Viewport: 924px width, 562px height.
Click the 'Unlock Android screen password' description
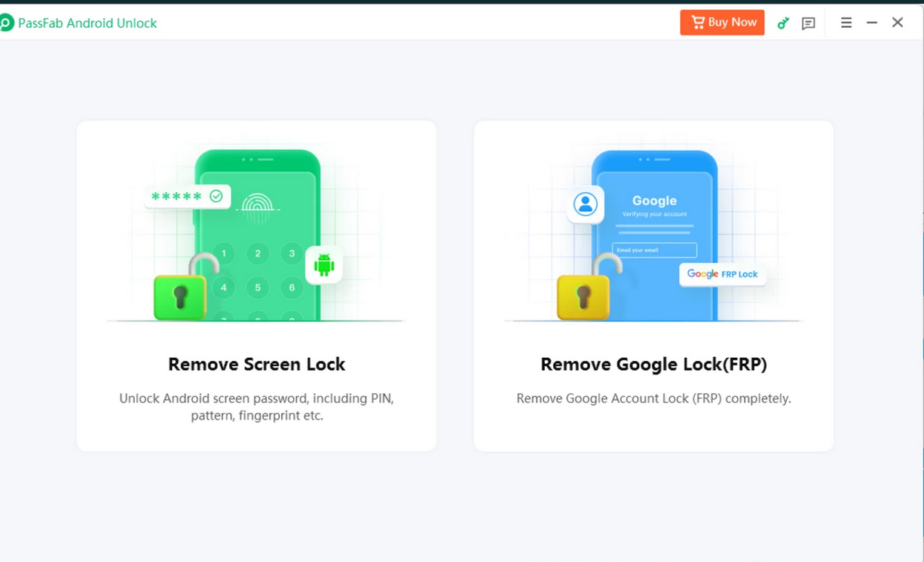(x=256, y=407)
